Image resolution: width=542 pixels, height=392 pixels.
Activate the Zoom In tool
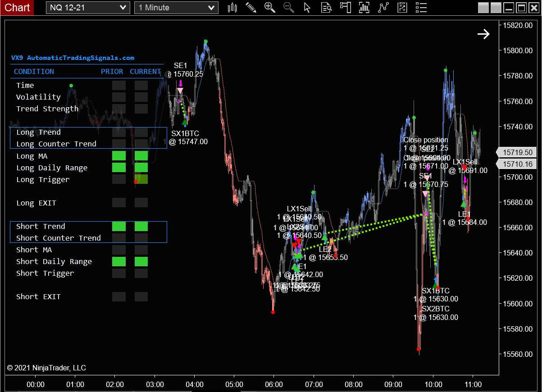tap(270, 8)
